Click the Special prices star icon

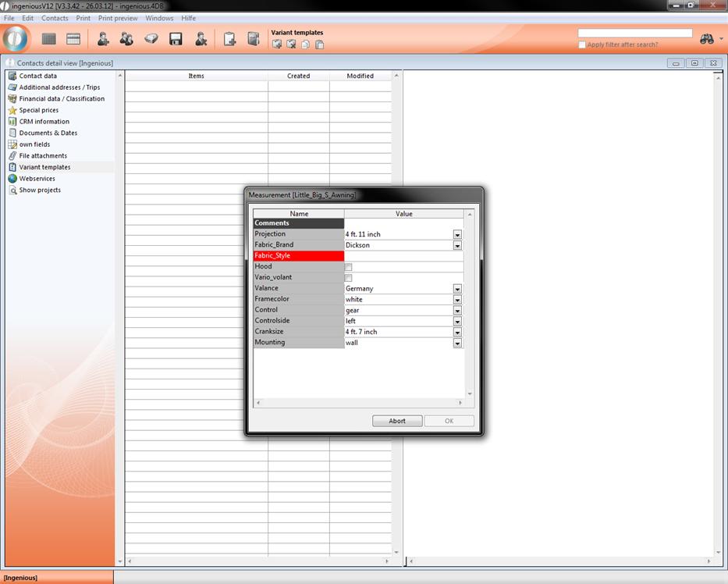click(12, 110)
